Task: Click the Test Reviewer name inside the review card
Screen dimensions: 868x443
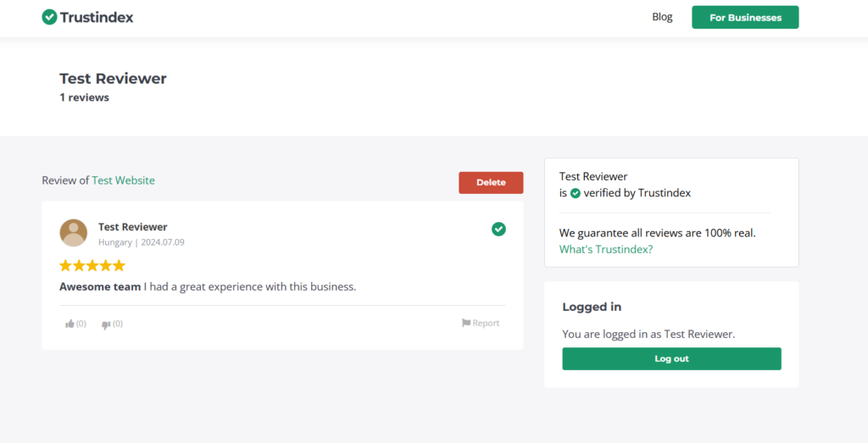Action: coord(133,227)
